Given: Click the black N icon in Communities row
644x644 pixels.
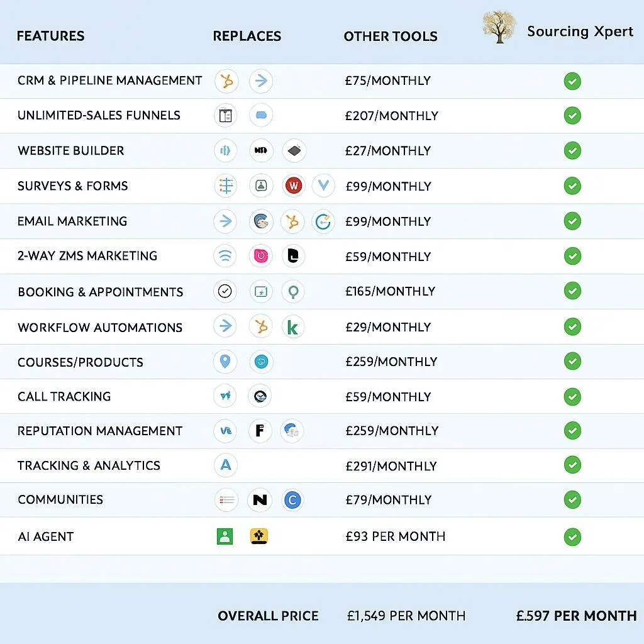Looking at the screenshot, I should [x=259, y=500].
